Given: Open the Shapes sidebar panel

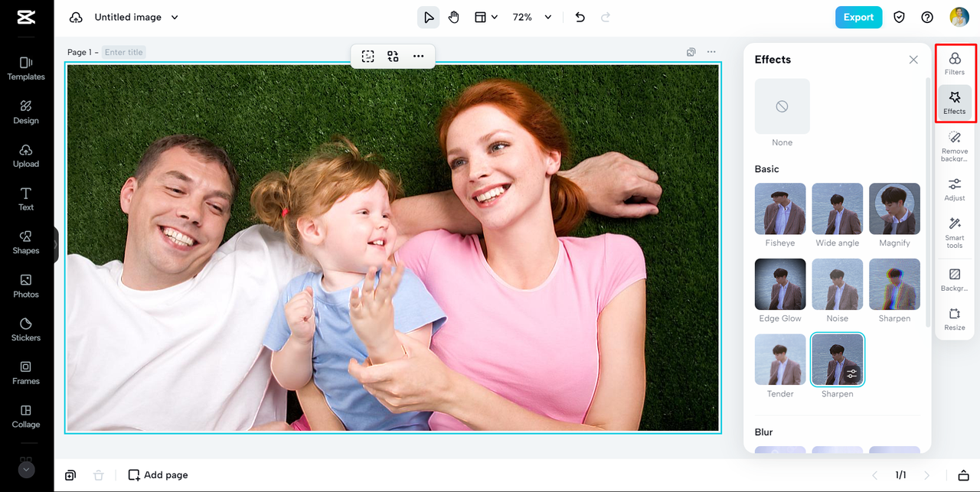Looking at the screenshot, I should coord(26,243).
